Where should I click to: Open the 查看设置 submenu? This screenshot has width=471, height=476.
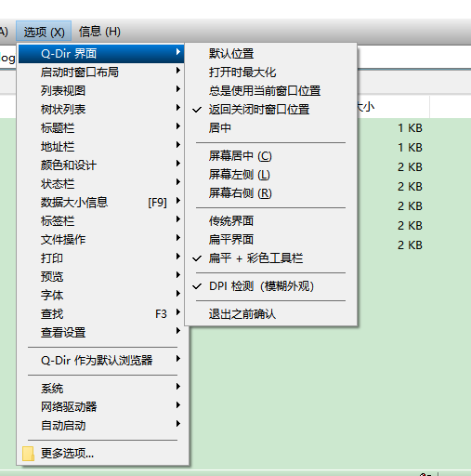click(101, 333)
